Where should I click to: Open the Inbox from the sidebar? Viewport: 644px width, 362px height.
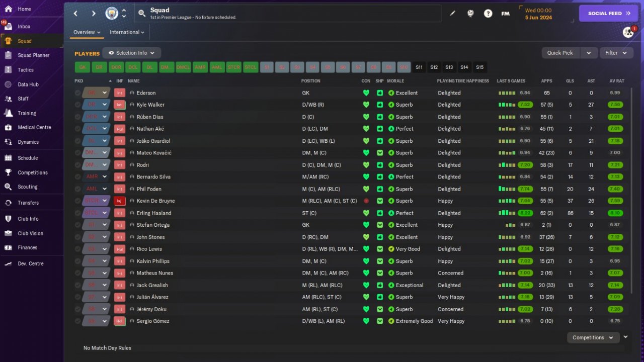coord(24,26)
